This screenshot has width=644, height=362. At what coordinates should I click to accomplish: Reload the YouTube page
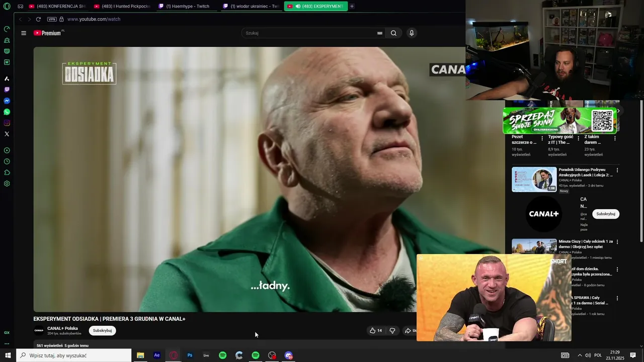pyautogui.click(x=38, y=19)
